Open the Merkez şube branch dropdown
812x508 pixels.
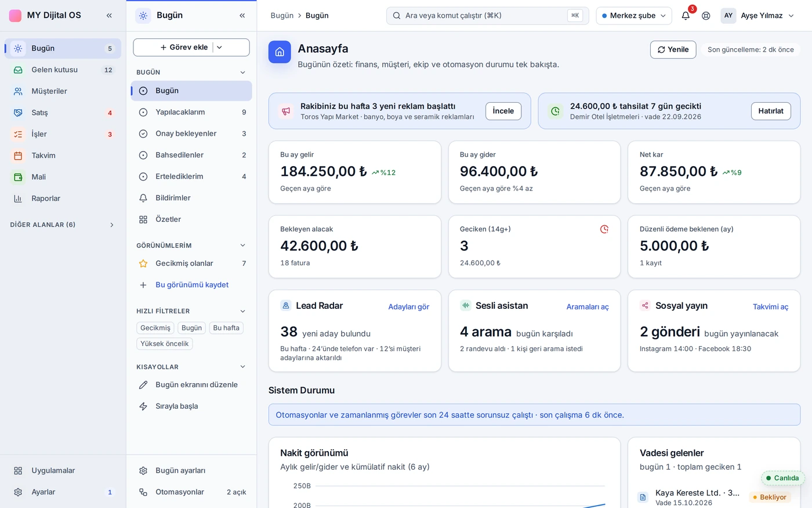click(x=634, y=16)
